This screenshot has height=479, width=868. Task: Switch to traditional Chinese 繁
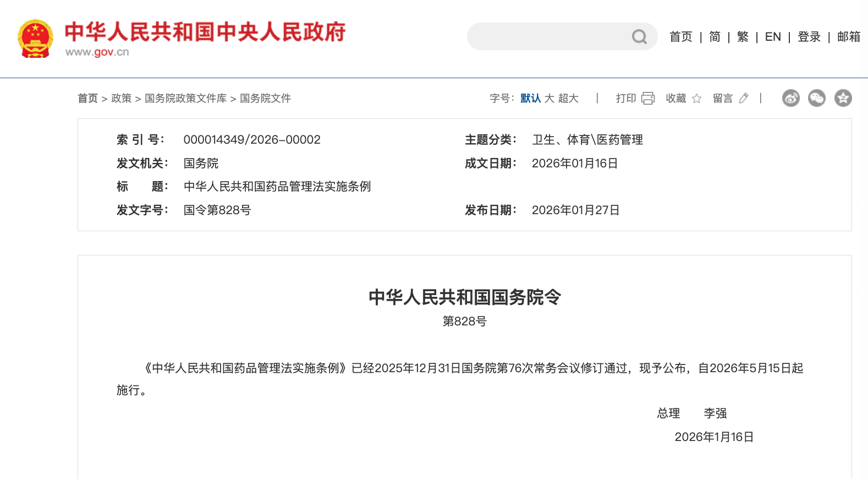point(743,37)
